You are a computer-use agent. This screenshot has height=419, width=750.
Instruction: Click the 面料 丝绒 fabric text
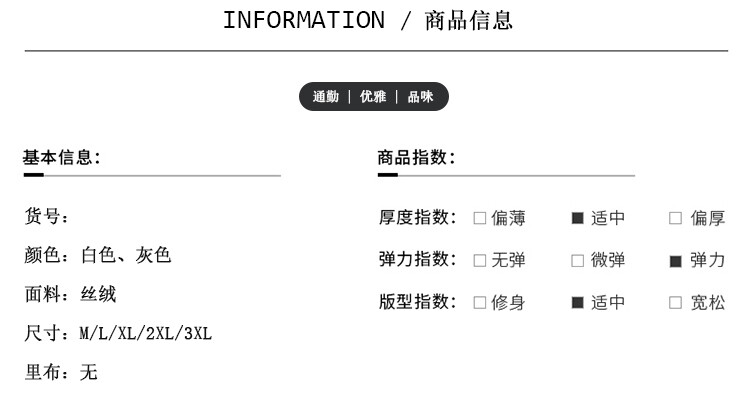tap(70, 295)
